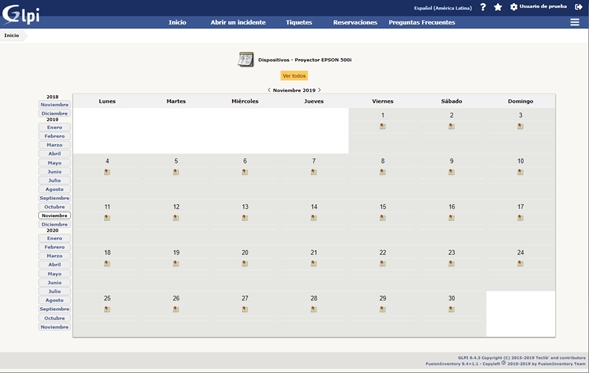
Task: Add reservation on day 20
Action: [x=245, y=264]
